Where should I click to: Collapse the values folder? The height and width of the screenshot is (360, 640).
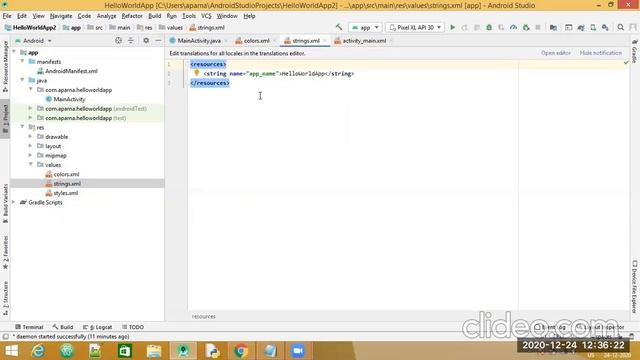(31, 164)
